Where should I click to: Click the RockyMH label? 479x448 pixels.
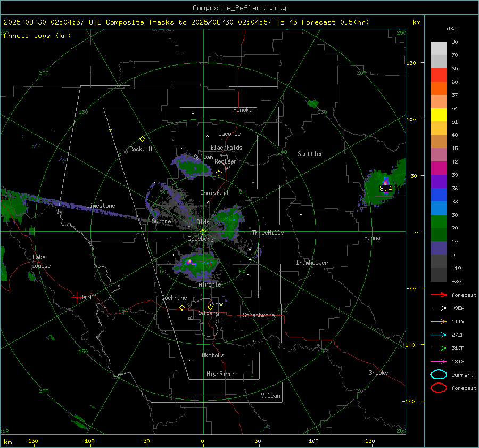[141, 149]
